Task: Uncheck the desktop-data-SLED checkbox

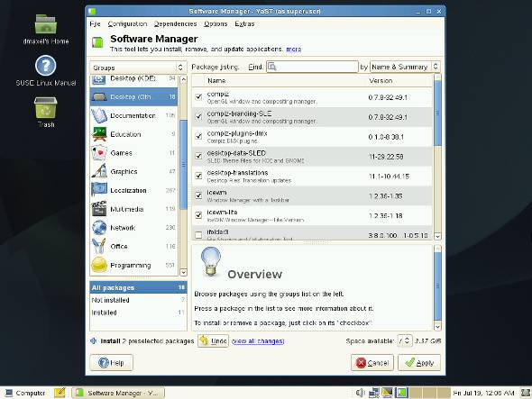Action: click(198, 156)
